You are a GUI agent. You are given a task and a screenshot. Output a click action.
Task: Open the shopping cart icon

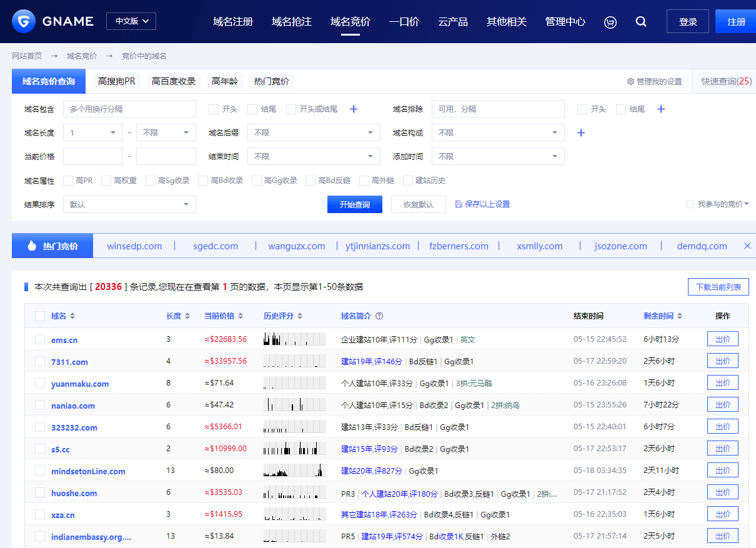pyautogui.click(x=610, y=22)
